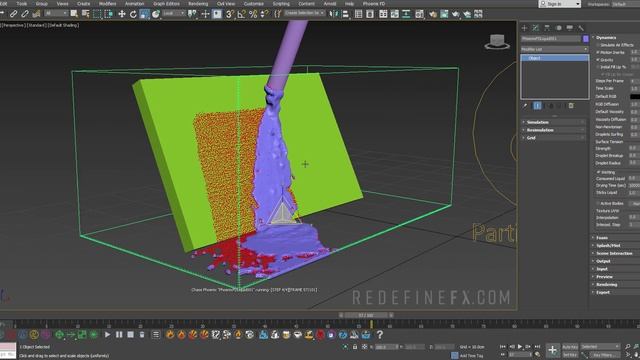Screen dimensions: 640x360
Task: Expand the Scene Interaction rollout
Action: pyautogui.click(x=615, y=253)
